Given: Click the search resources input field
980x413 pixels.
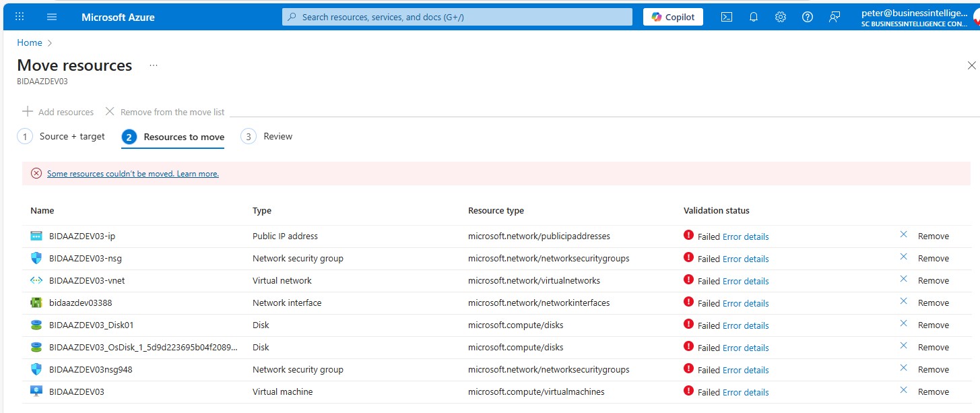Looking at the screenshot, I should 457,17.
